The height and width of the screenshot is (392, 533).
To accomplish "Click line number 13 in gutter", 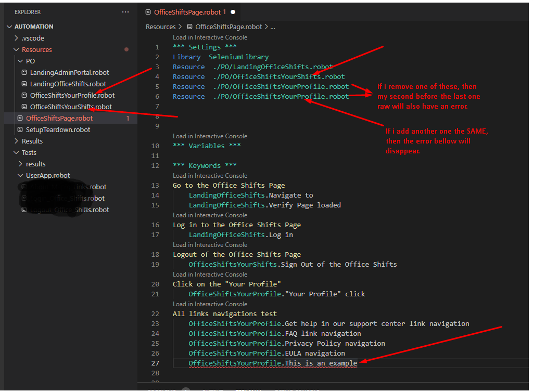I will pos(155,186).
